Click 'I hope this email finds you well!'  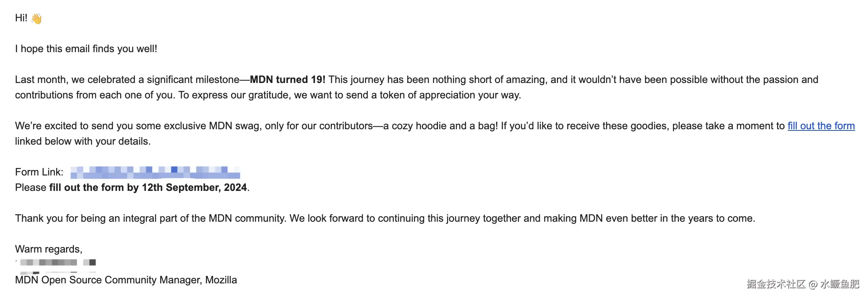[x=86, y=49]
